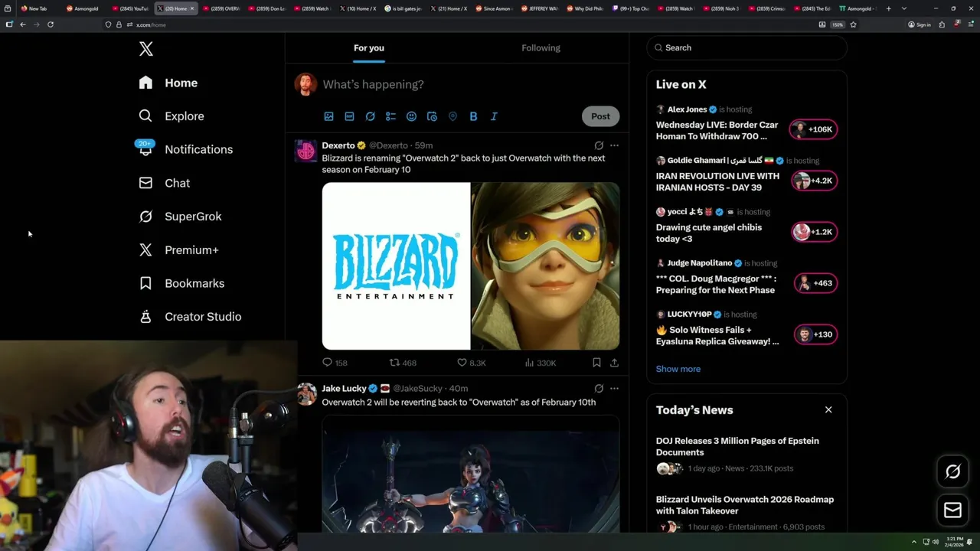Join Judge Napolitano live with +463
980x551 pixels.
click(815, 283)
